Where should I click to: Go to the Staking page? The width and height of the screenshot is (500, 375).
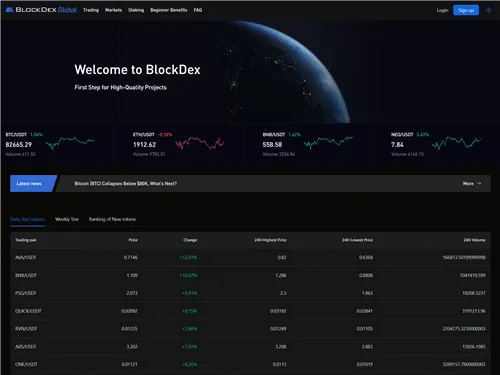tap(136, 10)
